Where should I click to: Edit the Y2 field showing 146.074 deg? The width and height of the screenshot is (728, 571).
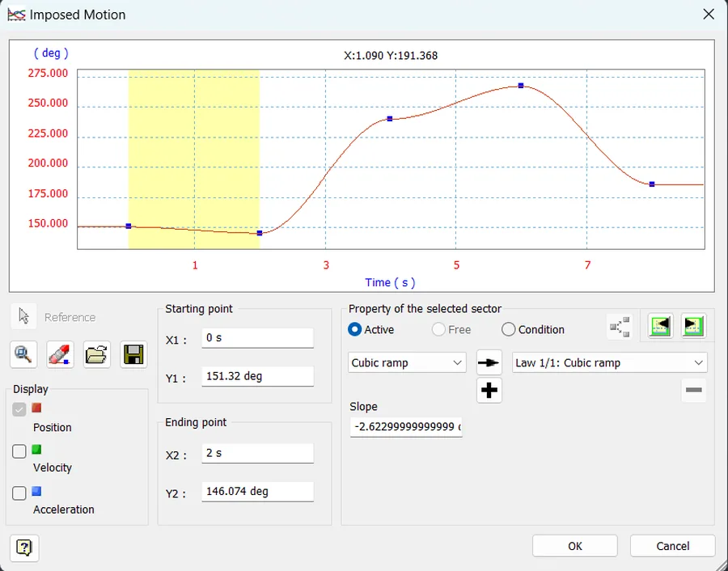coord(258,491)
